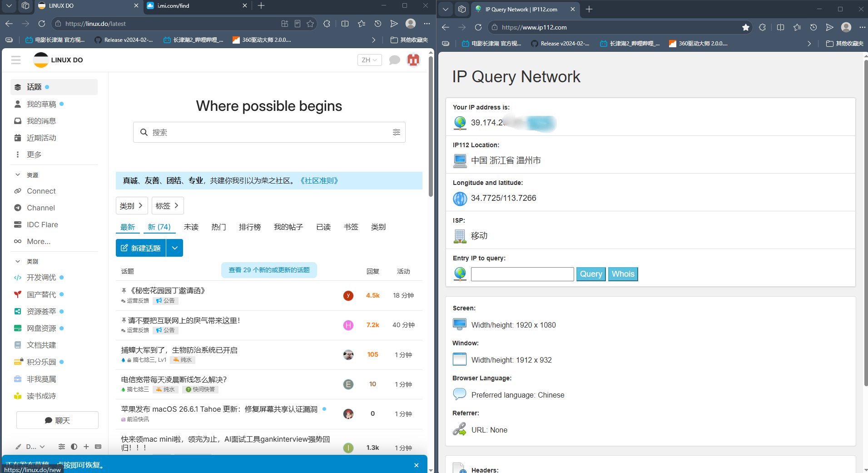Open sidebar interface settings sliders icon

click(62, 447)
